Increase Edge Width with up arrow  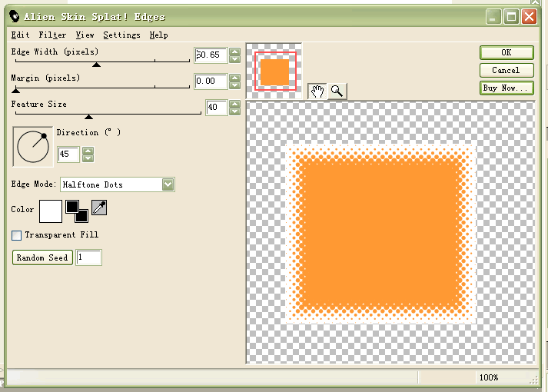pos(235,51)
